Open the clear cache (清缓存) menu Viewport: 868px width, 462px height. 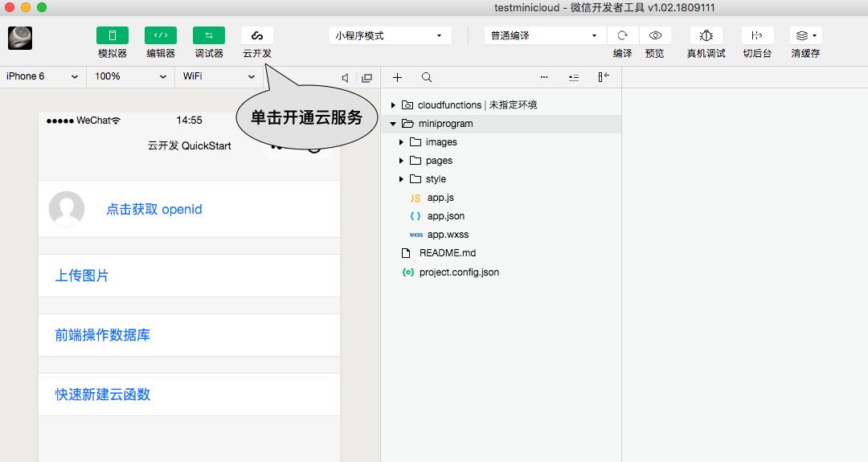click(x=806, y=35)
